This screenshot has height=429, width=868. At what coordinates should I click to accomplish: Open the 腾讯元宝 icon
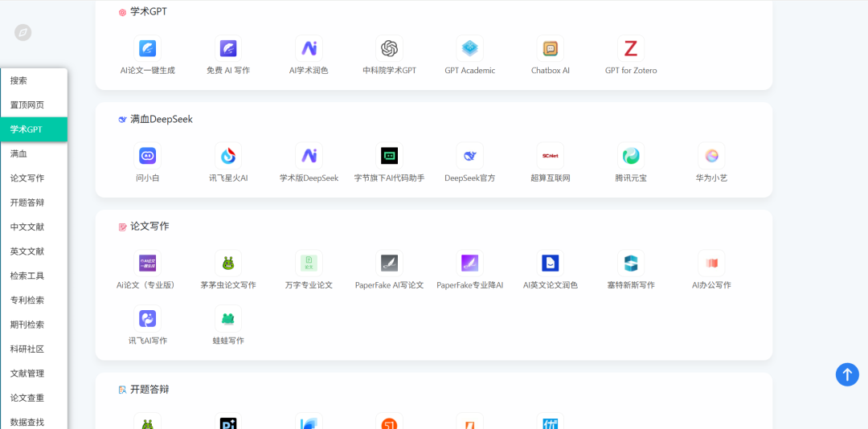pos(631,156)
